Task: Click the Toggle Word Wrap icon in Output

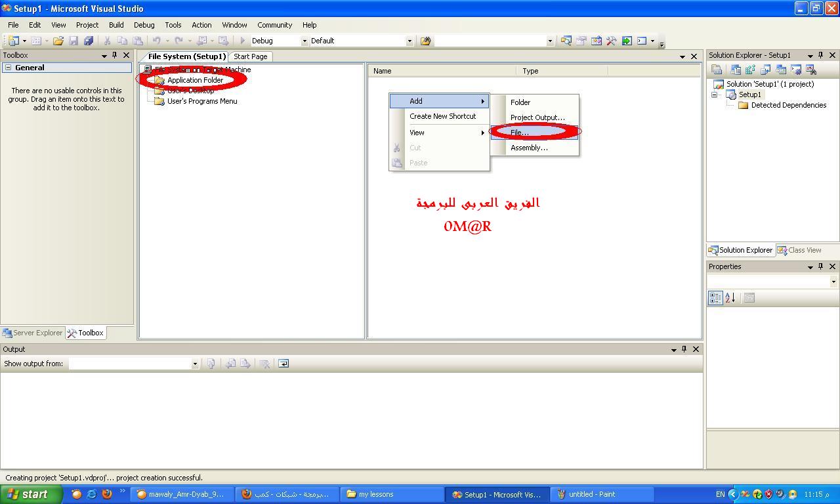Action: click(283, 364)
